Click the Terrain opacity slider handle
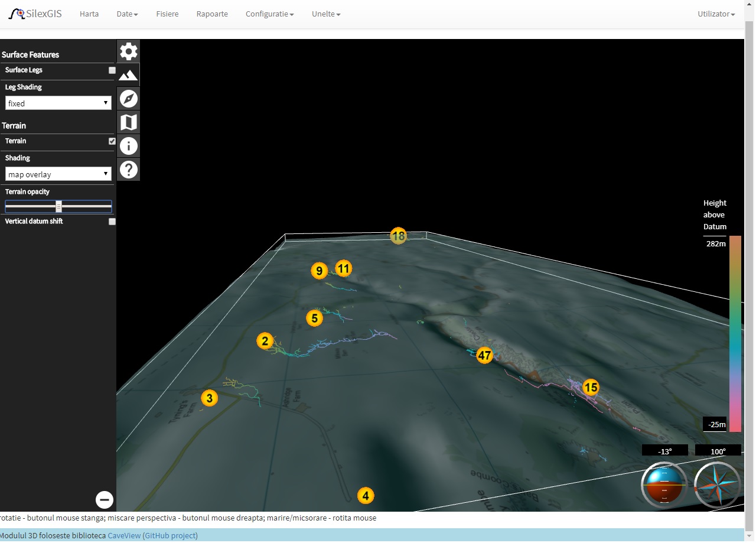The image size is (756, 543). click(x=58, y=206)
